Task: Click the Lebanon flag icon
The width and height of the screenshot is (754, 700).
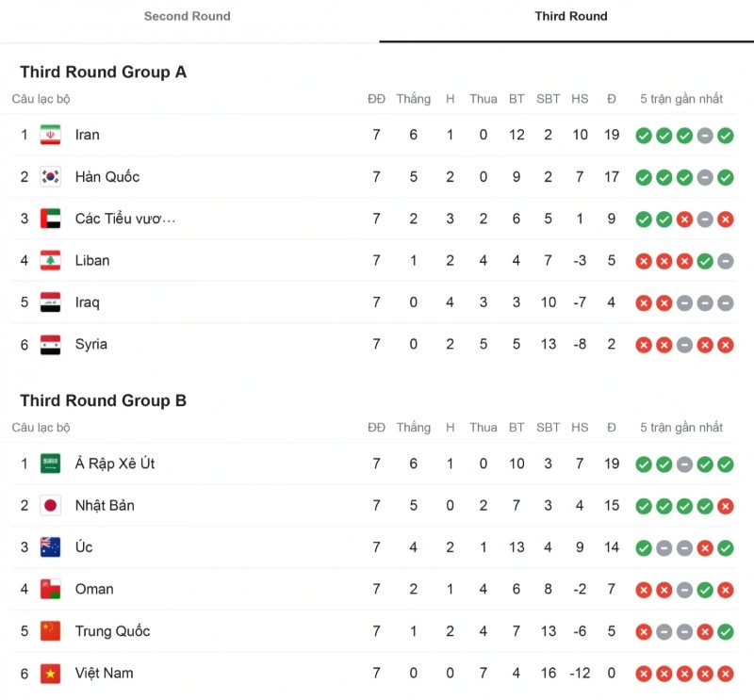Action: point(50,261)
